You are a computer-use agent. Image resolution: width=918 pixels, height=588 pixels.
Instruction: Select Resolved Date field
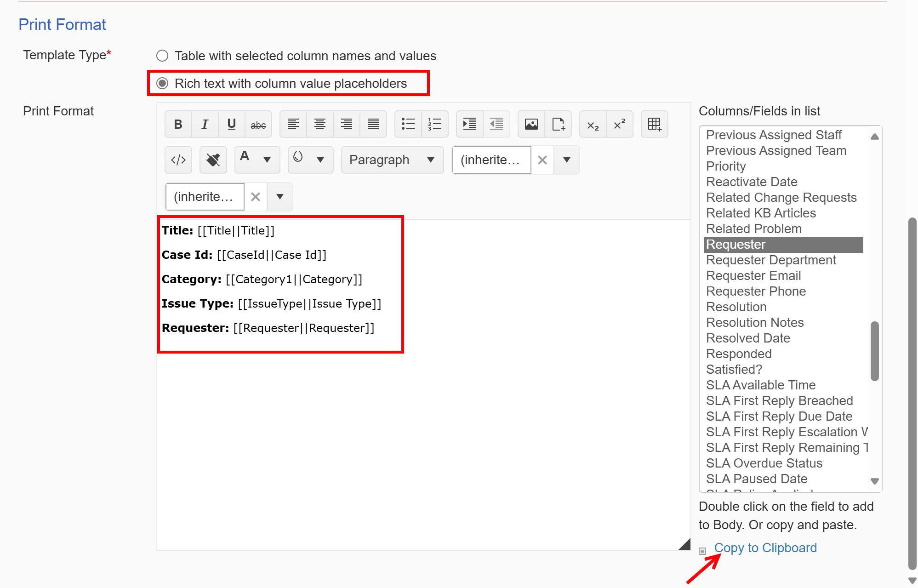tap(784, 338)
